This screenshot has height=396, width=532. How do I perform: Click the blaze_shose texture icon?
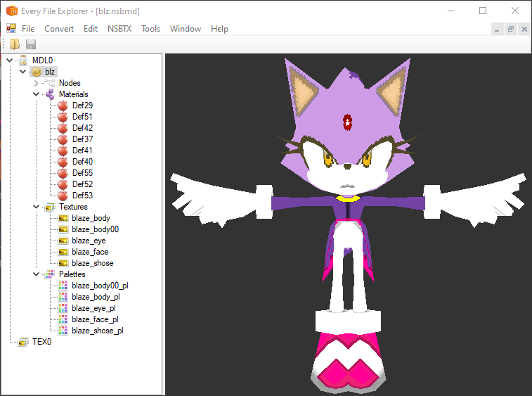coord(63,263)
